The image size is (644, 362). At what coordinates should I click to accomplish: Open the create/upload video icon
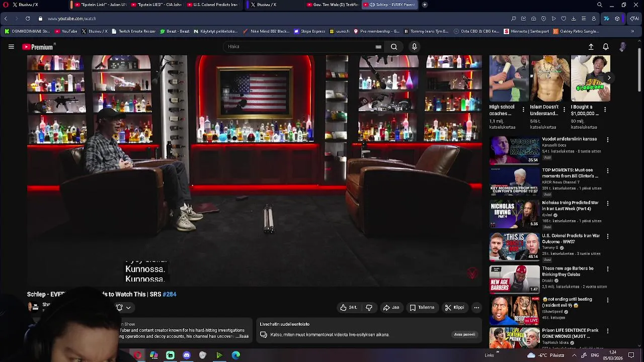591,47
